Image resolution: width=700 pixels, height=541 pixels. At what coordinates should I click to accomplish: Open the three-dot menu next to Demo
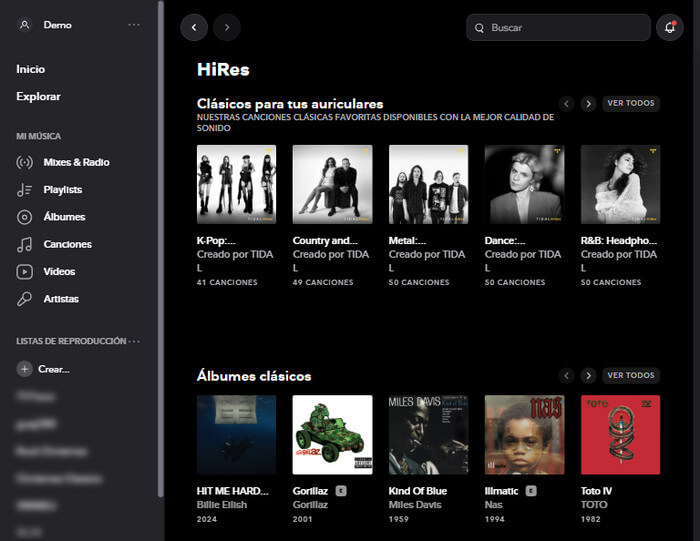tap(133, 25)
